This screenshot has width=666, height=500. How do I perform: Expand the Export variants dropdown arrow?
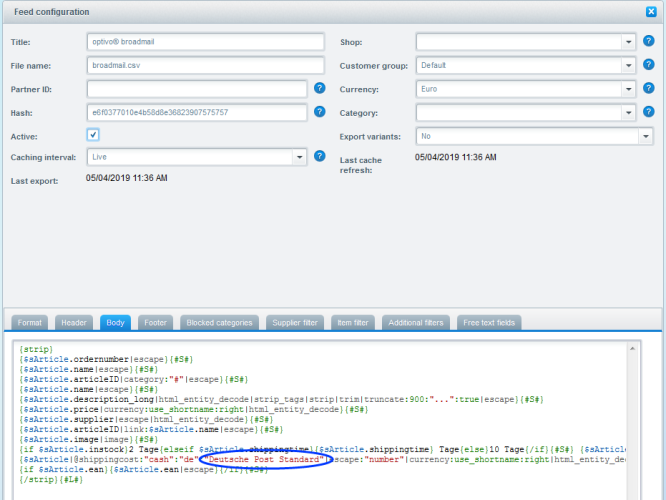646,136
